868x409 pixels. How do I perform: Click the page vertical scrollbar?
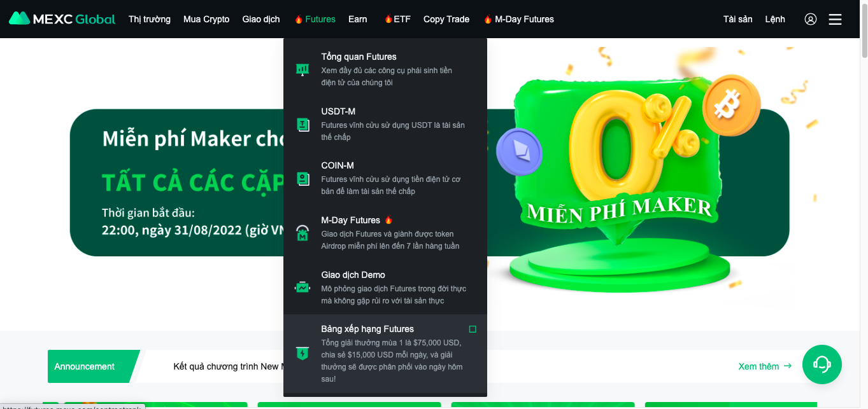864,204
